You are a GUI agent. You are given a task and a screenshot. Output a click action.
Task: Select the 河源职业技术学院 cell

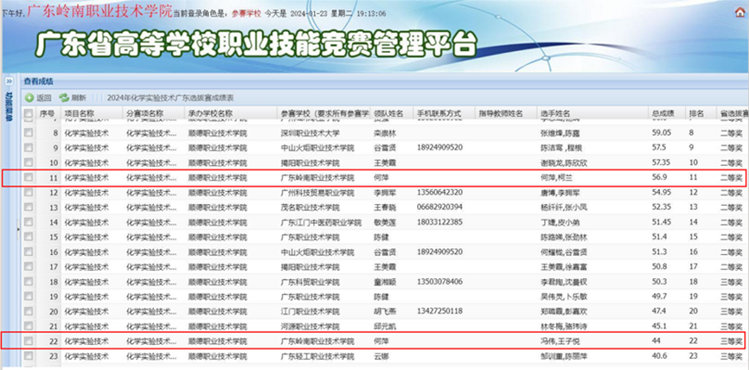[x=310, y=326]
